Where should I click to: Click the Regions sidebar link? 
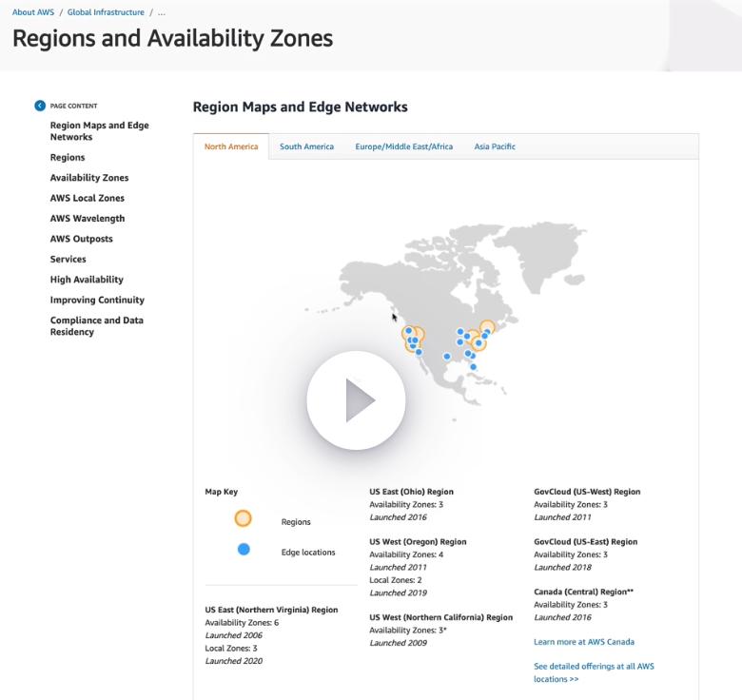pos(68,158)
